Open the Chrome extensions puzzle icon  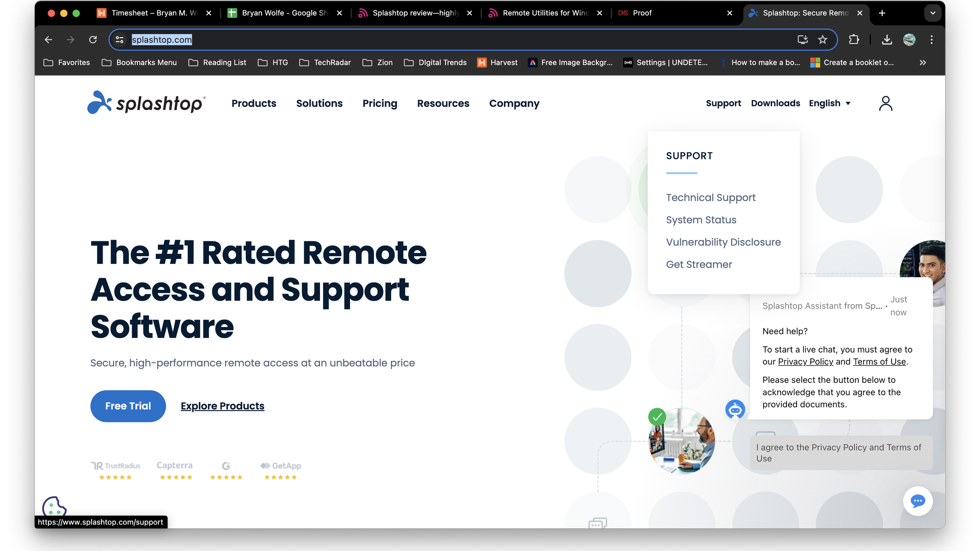(854, 39)
